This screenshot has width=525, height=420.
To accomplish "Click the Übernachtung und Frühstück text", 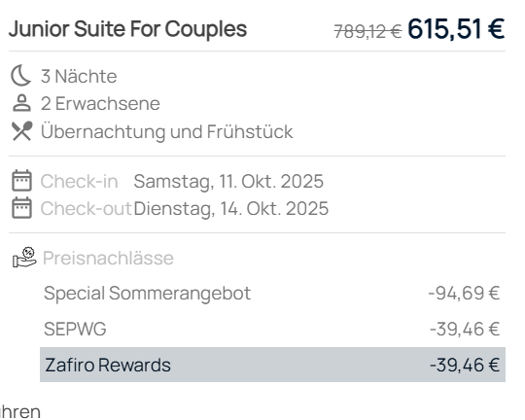I will [x=167, y=131].
